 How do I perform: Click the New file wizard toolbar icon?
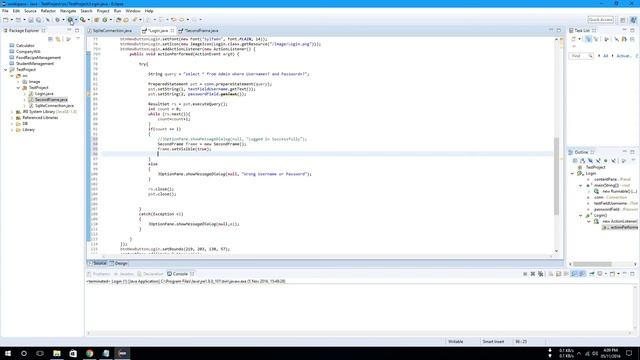(x=6, y=20)
